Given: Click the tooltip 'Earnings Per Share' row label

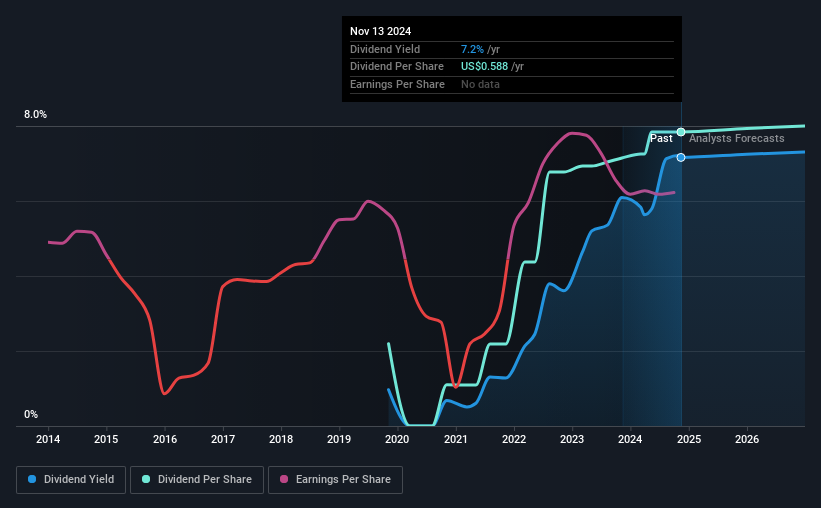Looking at the screenshot, I should [x=397, y=84].
